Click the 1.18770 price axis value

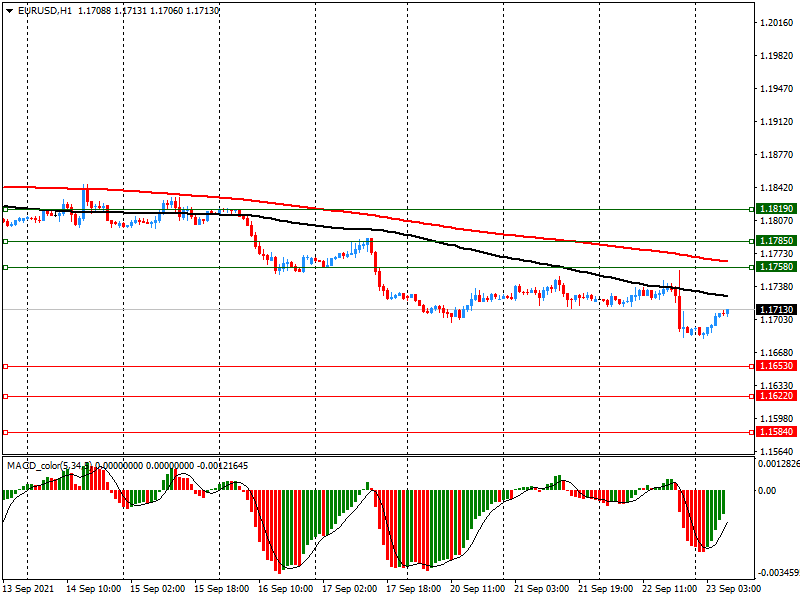[x=777, y=155]
